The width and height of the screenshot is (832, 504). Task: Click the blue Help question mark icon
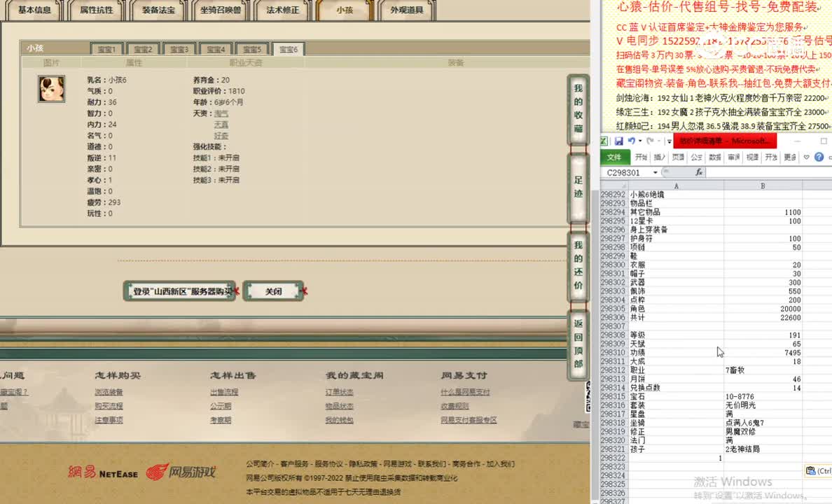coord(818,156)
